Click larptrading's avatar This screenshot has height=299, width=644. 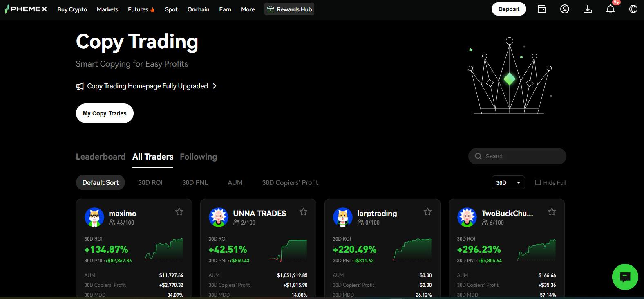[x=343, y=217]
